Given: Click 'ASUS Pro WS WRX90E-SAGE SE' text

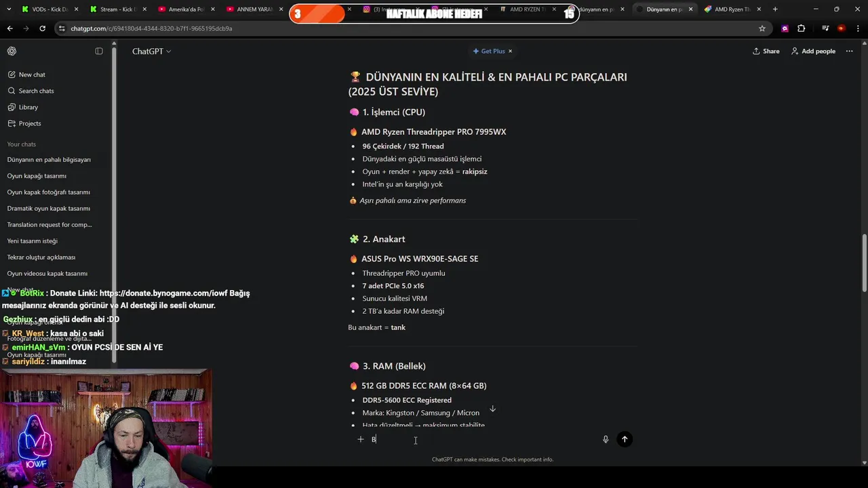Looking at the screenshot, I should (x=420, y=259).
